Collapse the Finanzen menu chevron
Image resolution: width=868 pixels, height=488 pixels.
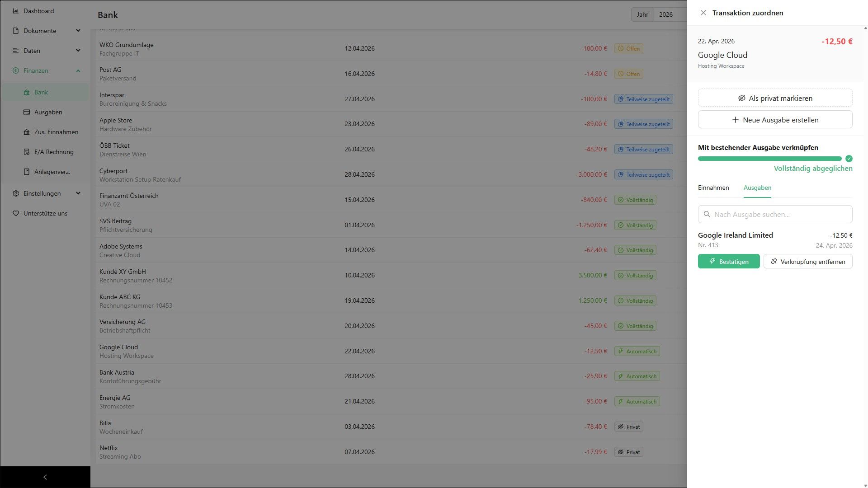tap(78, 70)
